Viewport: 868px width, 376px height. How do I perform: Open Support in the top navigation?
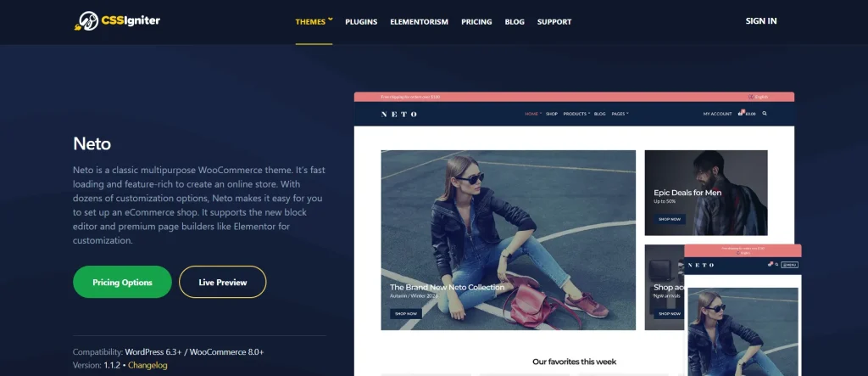[554, 21]
